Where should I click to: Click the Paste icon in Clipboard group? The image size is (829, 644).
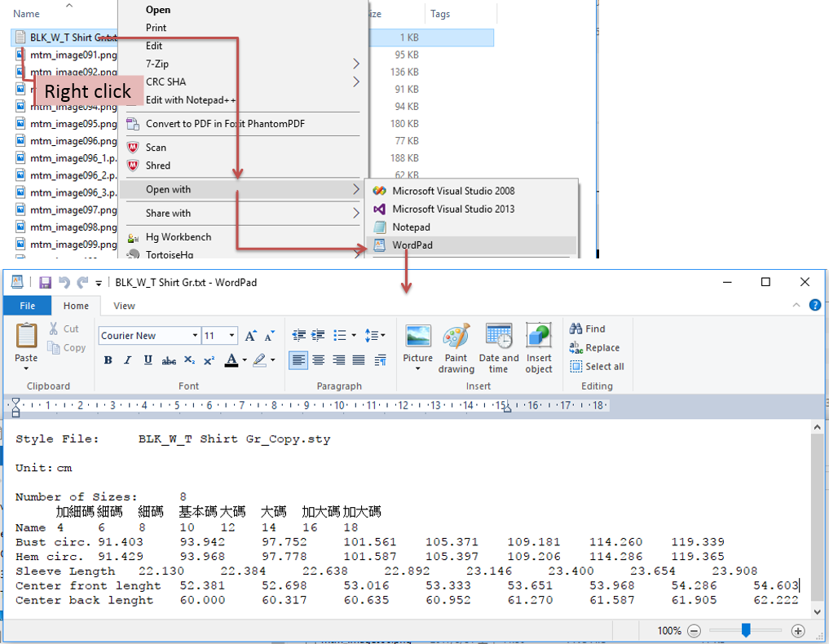[x=26, y=336]
